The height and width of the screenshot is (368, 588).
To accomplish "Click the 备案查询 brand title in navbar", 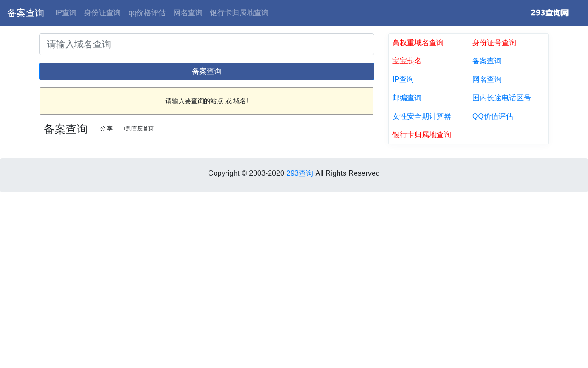I will point(26,13).
